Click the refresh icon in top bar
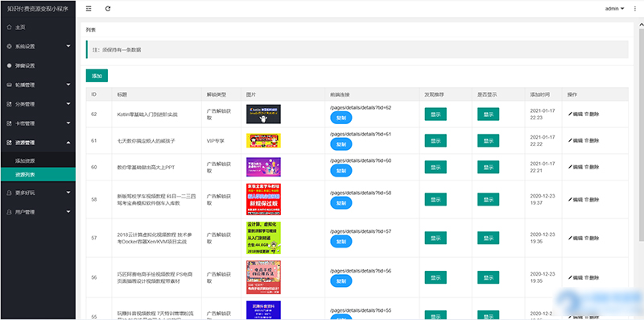Image resolution: width=644 pixels, height=320 pixels. pyautogui.click(x=108, y=9)
